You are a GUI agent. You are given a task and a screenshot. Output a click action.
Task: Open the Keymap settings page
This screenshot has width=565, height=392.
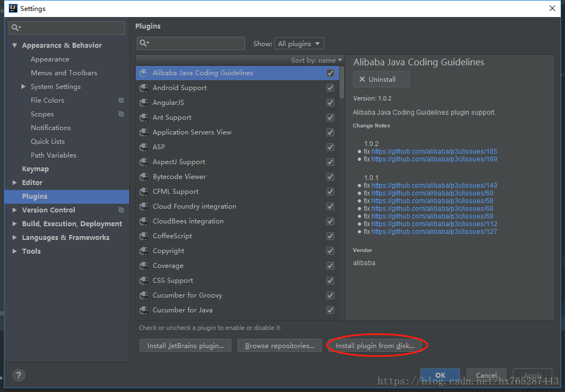[x=35, y=169]
